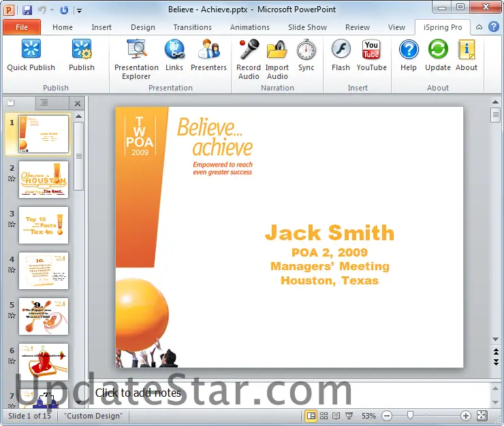Switch to Reading View in status bar
This screenshot has width=504, height=426.
click(x=336, y=416)
